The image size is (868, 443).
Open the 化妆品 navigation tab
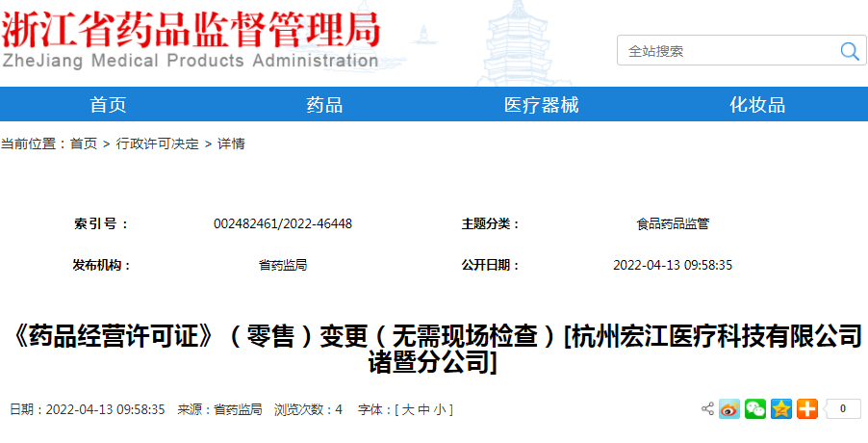pos(757,104)
